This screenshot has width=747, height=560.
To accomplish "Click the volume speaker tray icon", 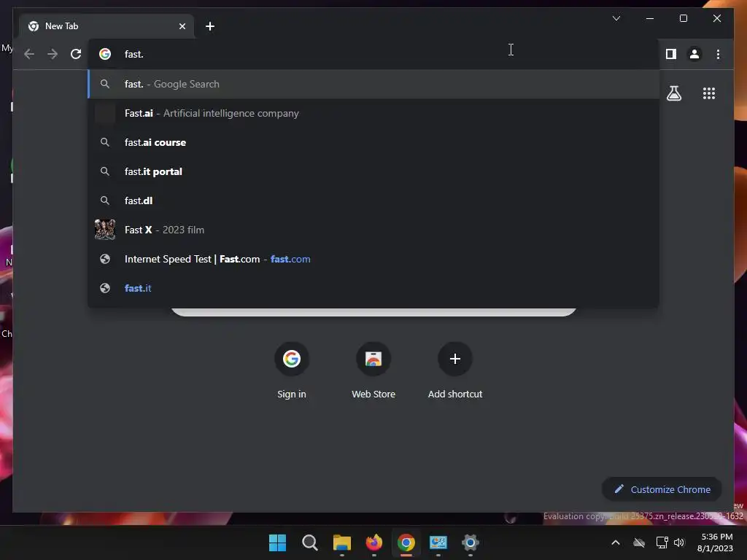I will [x=679, y=542].
